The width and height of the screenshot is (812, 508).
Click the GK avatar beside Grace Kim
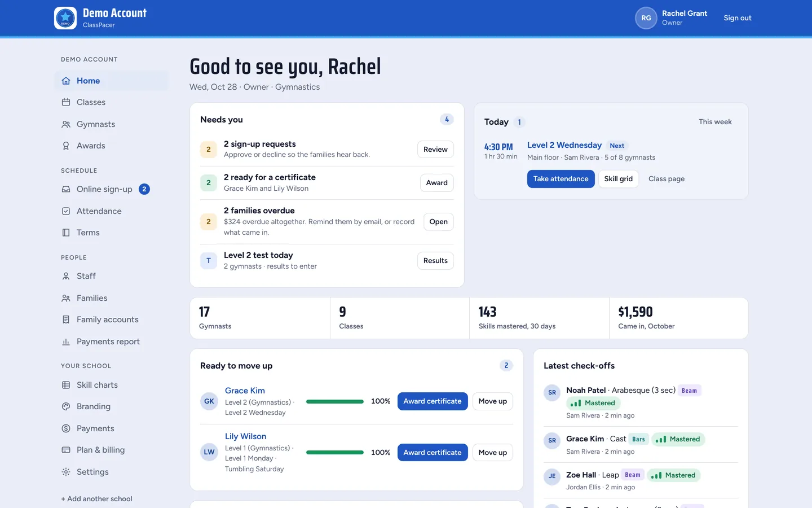pyautogui.click(x=209, y=401)
